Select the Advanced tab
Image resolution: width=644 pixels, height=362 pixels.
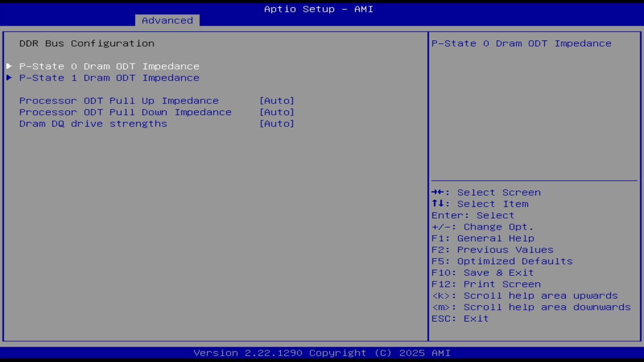167,21
